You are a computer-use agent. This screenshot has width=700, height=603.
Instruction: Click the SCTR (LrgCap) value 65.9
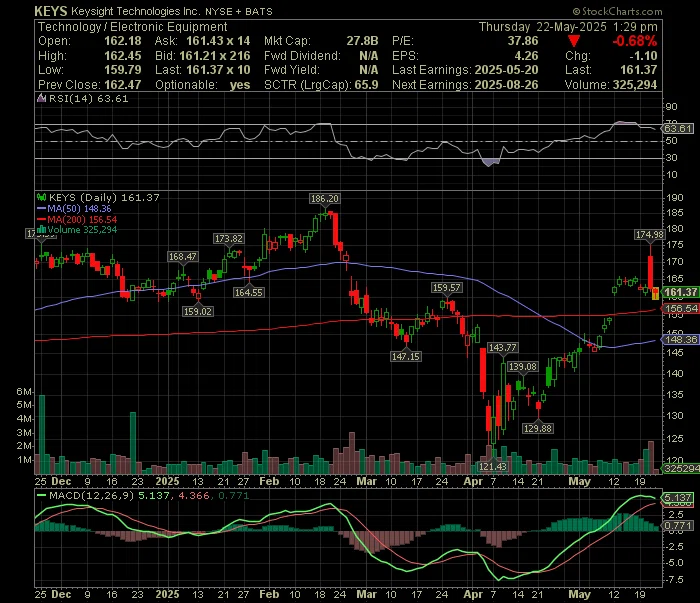pyautogui.click(x=367, y=85)
